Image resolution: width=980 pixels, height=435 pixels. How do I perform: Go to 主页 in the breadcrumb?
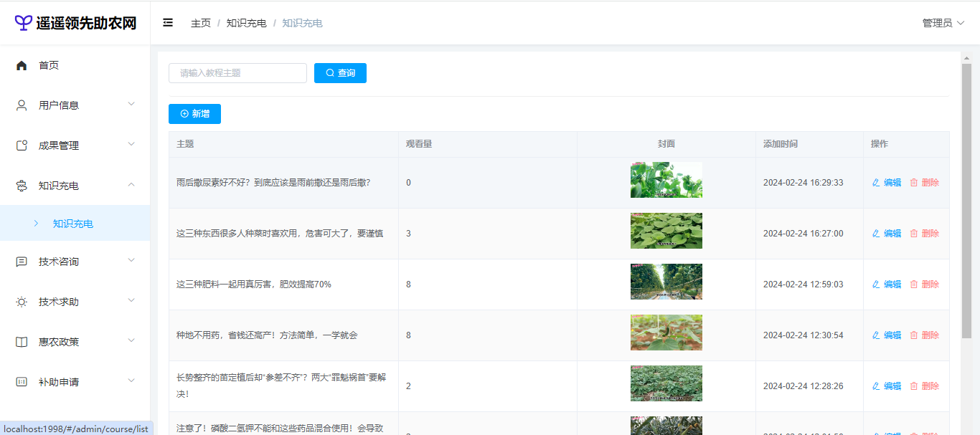point(201,23)
